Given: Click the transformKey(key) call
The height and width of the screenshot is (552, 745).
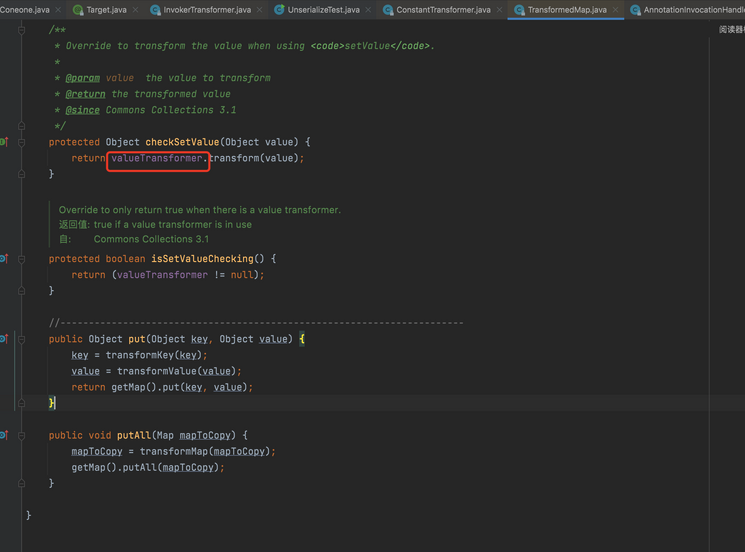Looking at the screenshot, I should [x=154, y=355].
